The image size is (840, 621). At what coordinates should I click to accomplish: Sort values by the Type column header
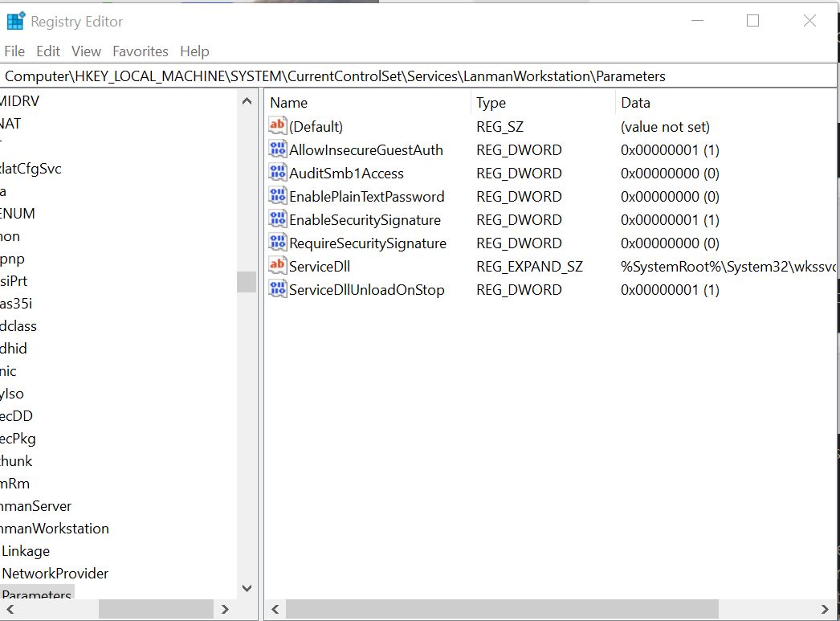[491, 103]
